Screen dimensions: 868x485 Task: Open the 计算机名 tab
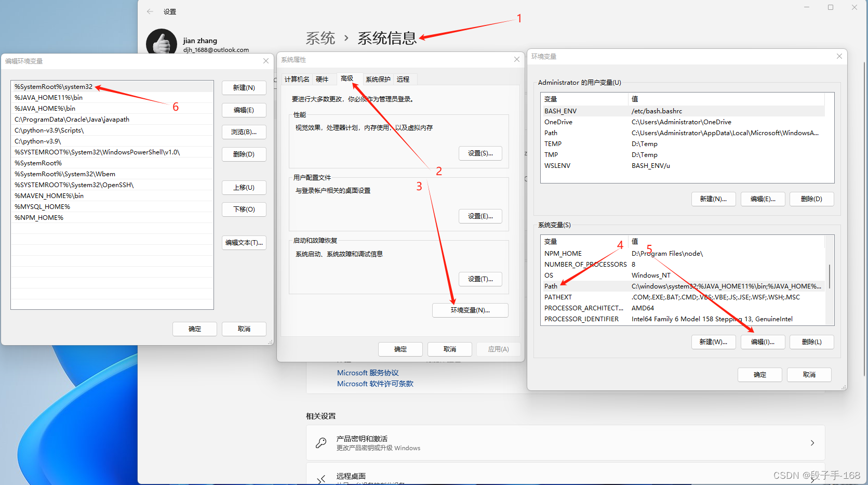297,79
